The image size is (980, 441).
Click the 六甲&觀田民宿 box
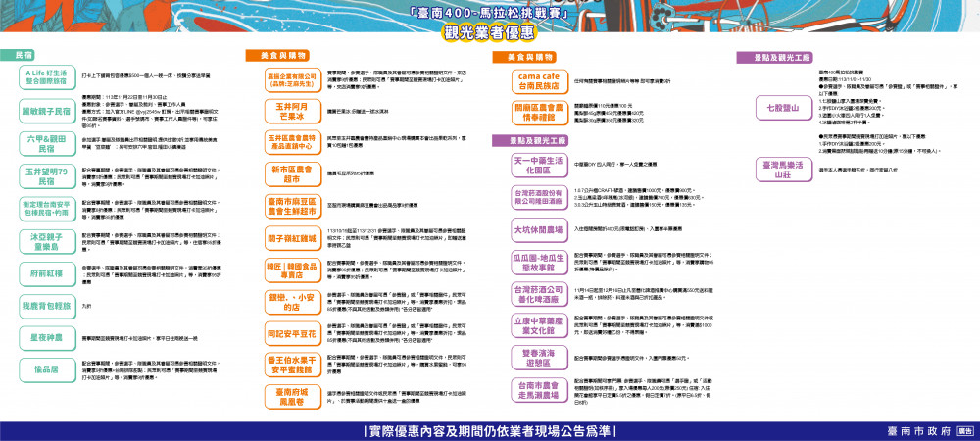click(x=47, y=144)
